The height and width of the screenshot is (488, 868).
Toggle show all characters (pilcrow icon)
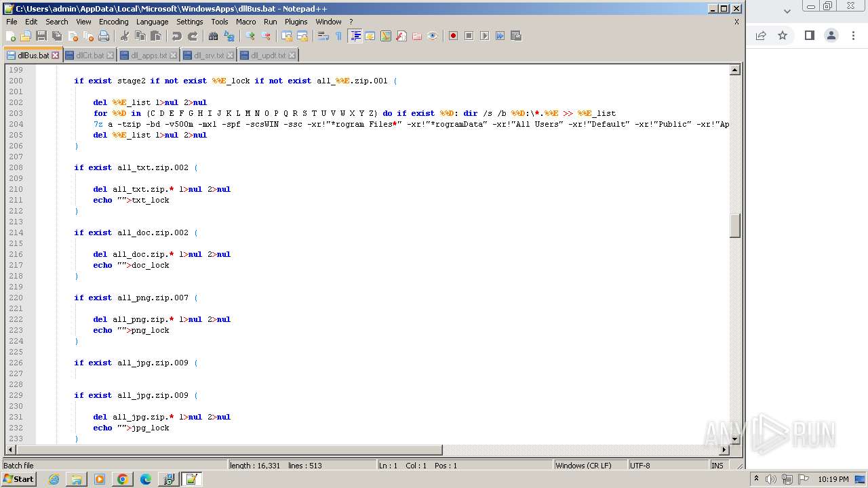(339, 36)
